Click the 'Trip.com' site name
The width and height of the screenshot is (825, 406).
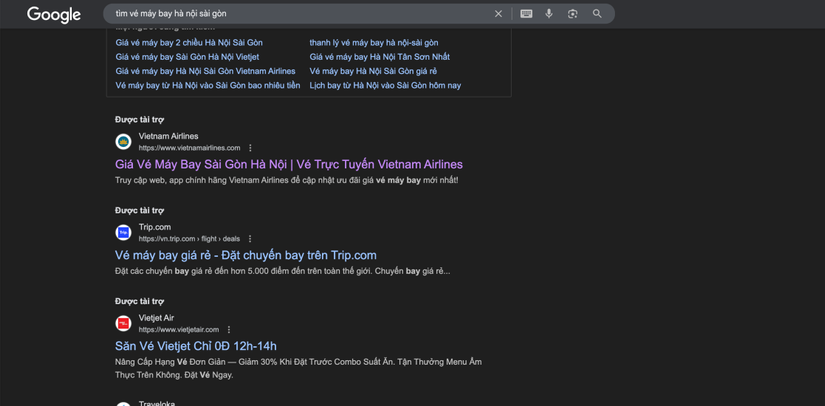[155, 227]
